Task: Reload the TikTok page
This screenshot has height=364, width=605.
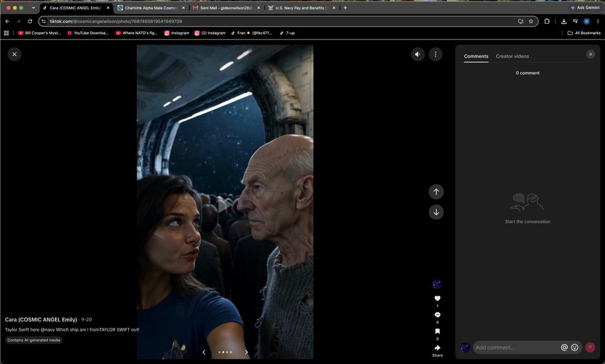Action: [x=30, y=21]
